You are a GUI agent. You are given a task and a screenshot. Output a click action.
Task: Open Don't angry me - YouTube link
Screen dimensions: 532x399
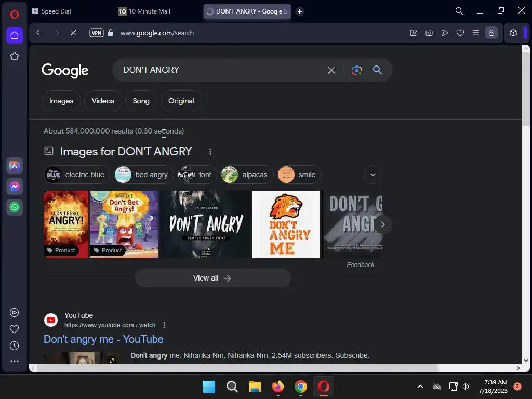click(103, 339)
